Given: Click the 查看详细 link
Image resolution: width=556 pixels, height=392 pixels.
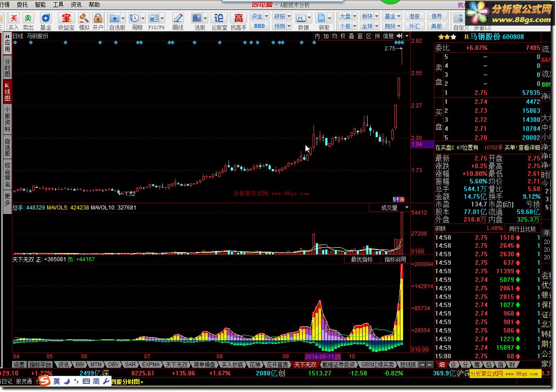Looking at the screenshot, I should point(529,147).
